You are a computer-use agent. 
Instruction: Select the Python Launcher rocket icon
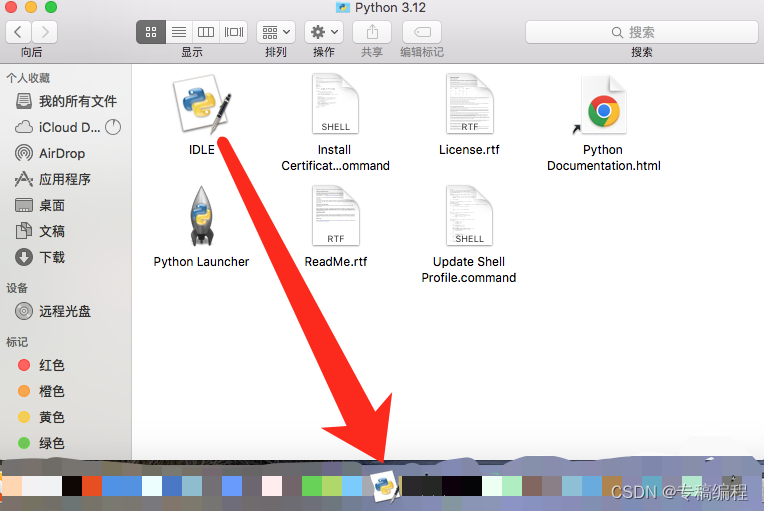click(202, 215)
